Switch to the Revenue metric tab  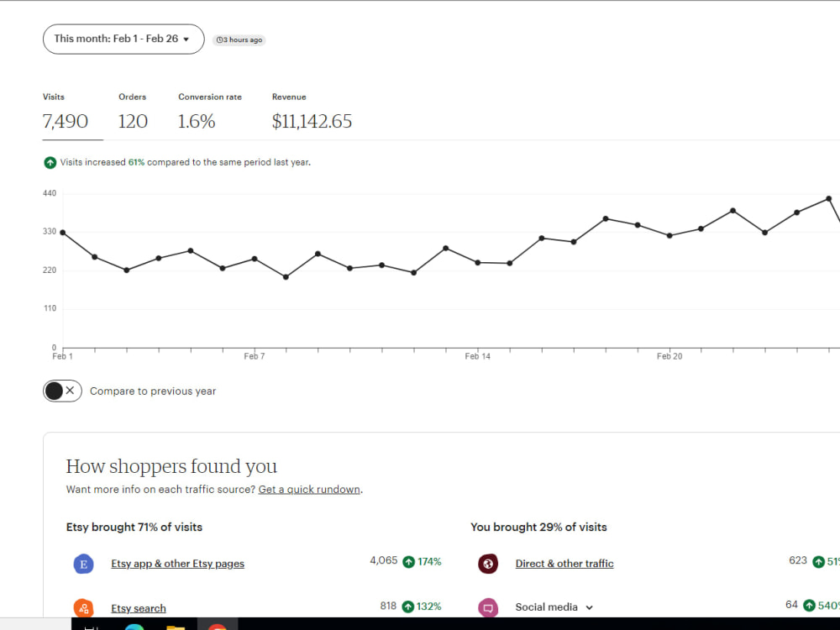312,113
